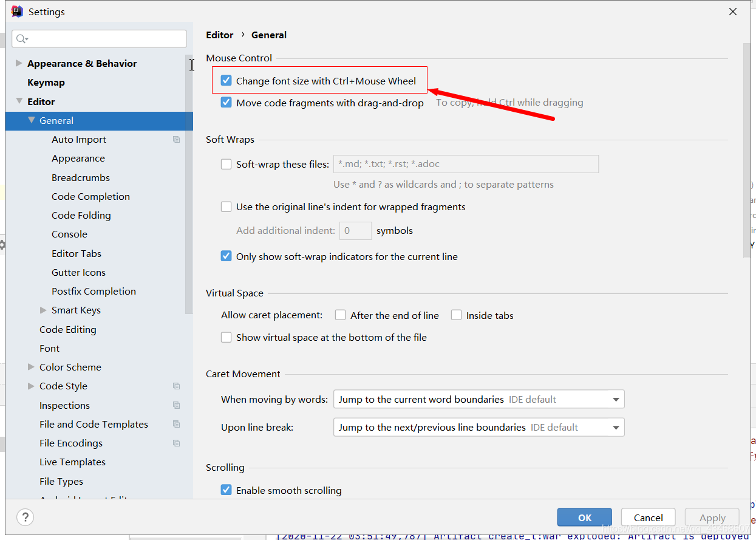756x540 pixels.
Task: Close the Settings dialog window
Action: coord(733,12)
